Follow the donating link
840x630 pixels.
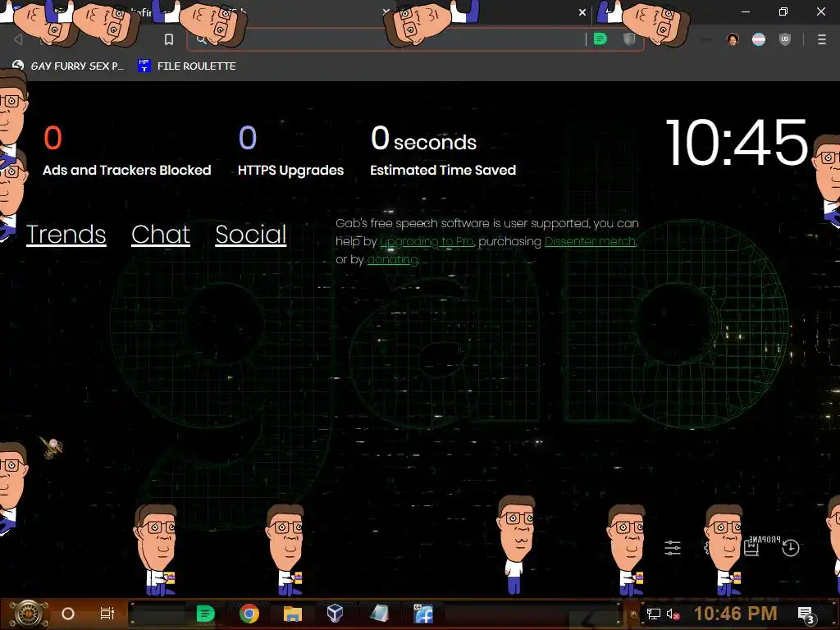[393, 260]
